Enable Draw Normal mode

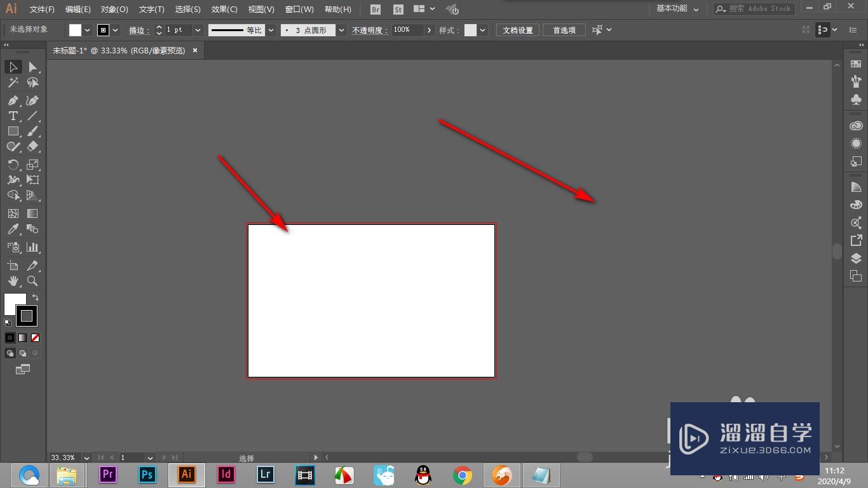[10, 353]
